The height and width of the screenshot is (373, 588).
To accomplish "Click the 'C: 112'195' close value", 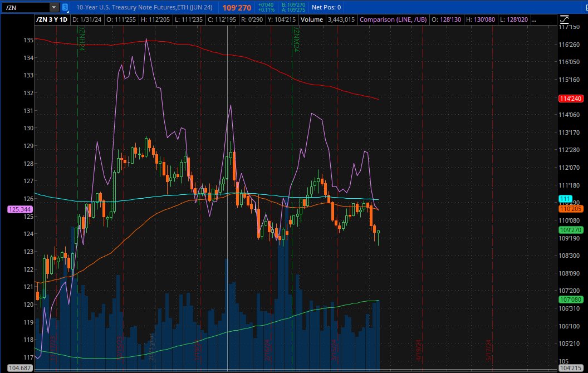I will tap(222, 19).
